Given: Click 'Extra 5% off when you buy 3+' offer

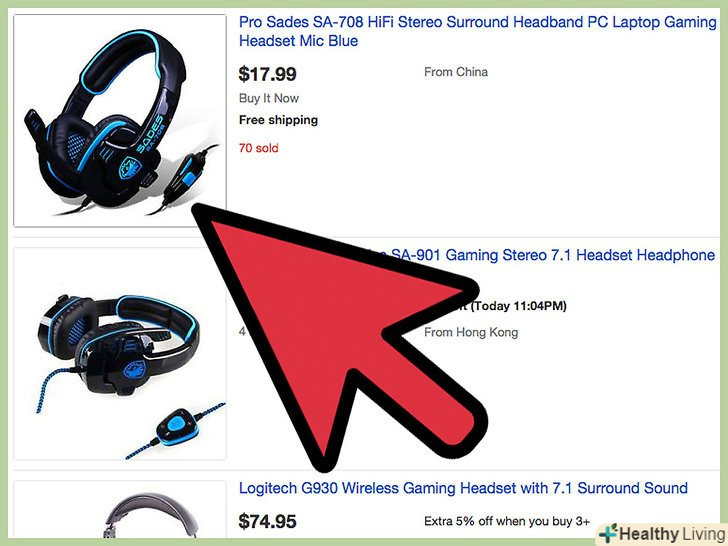Looking at the screenshot, I should [x=507, y=521].
